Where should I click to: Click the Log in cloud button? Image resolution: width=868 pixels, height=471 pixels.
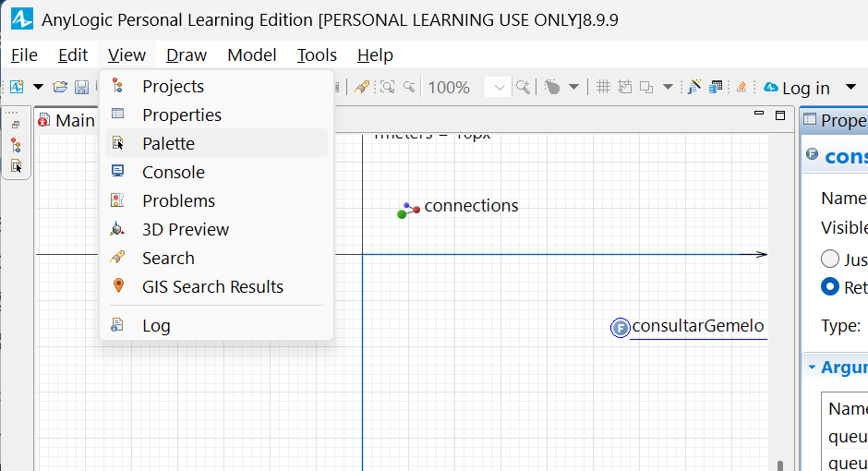point(797,88)
